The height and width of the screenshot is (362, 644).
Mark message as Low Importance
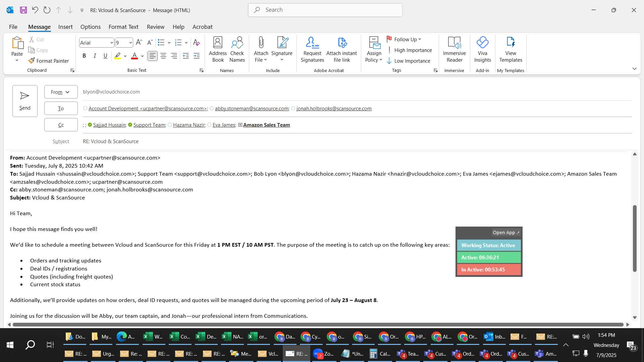(409, 61)
